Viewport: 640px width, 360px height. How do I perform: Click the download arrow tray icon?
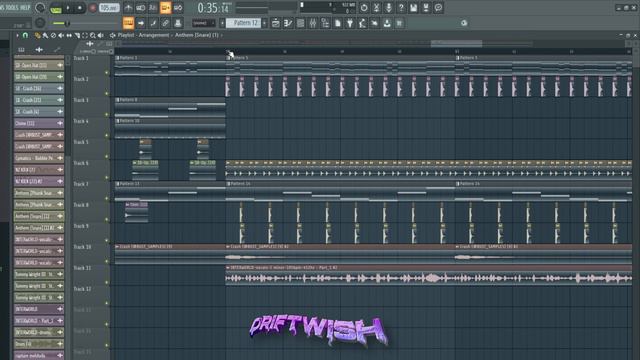[387, 23]
